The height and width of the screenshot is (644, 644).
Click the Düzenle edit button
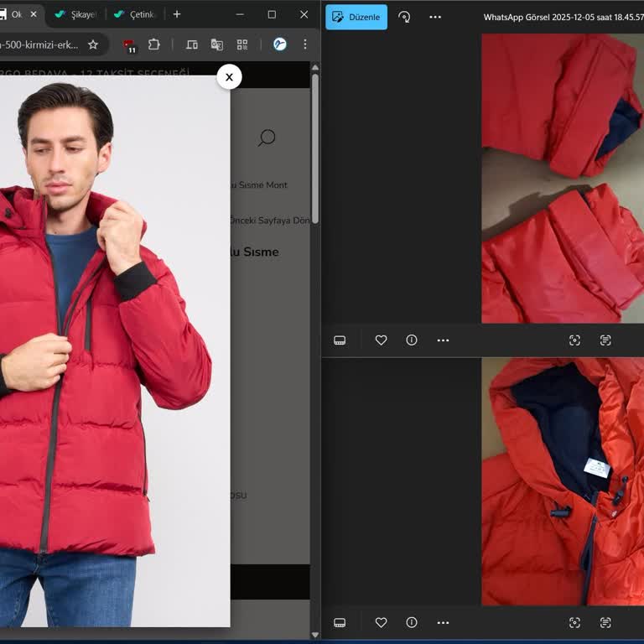click(356, 17)
